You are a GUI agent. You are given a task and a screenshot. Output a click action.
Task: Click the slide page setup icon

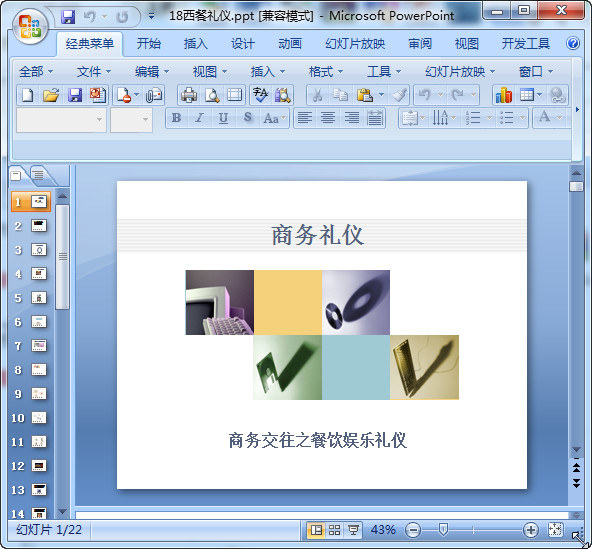(x=234, y=95)
